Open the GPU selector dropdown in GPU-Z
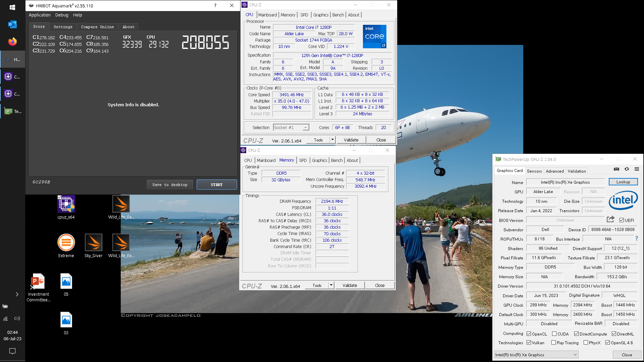The image size is (644, 362). pyautogui.click(x=536, y=355)
